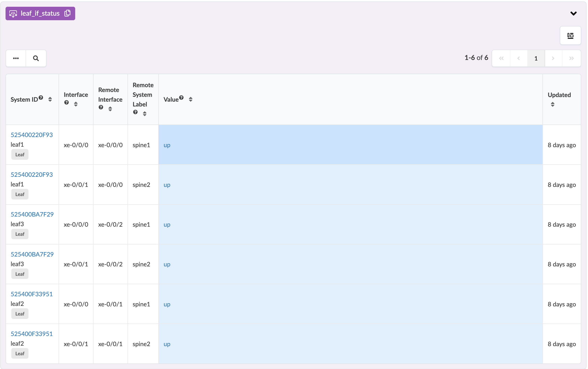Image resolution: width=588 pixels, height=369 pixels.
Task: Open the table search magnifier
Action: pos(36,58)
